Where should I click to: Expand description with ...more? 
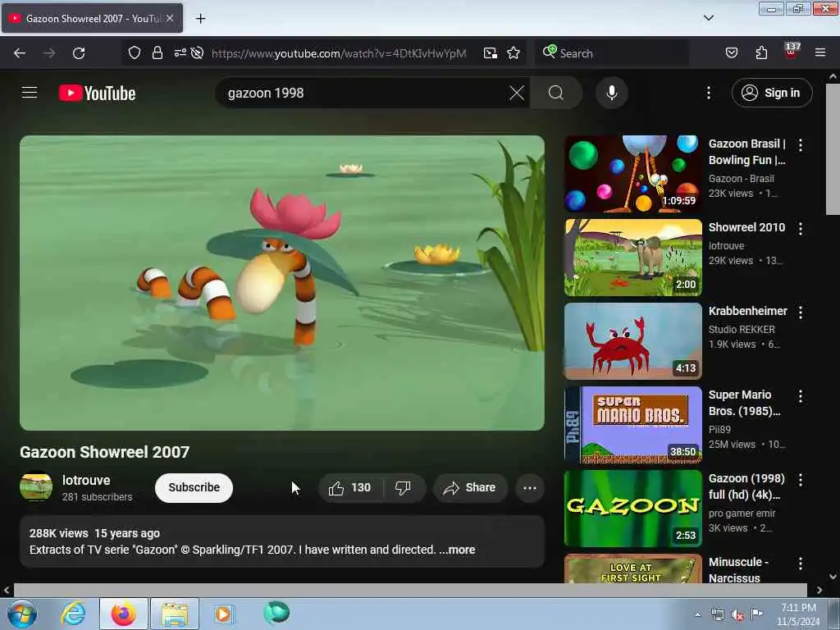tap(457, 550)
